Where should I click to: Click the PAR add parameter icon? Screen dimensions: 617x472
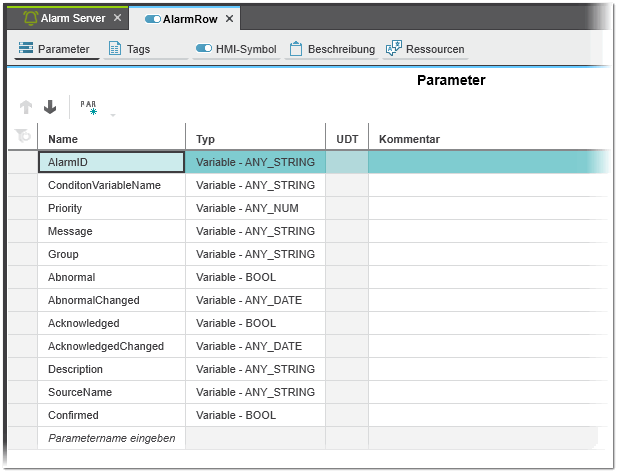pyautogui.click(x=88, y=107)
